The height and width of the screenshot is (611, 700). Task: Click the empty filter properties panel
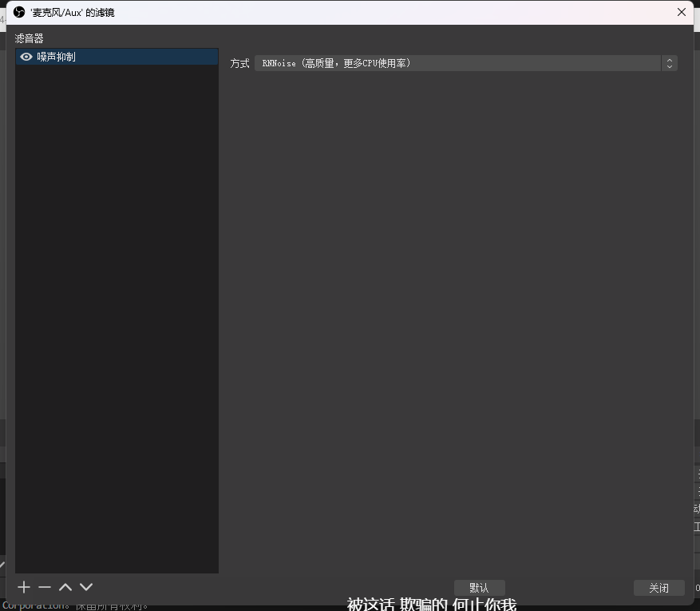click(455, 319)
